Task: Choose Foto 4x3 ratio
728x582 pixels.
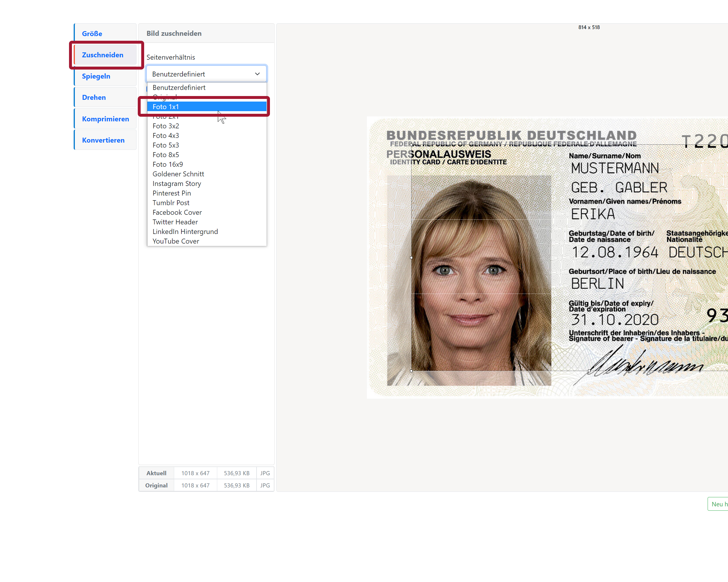Action: [165, 136]
